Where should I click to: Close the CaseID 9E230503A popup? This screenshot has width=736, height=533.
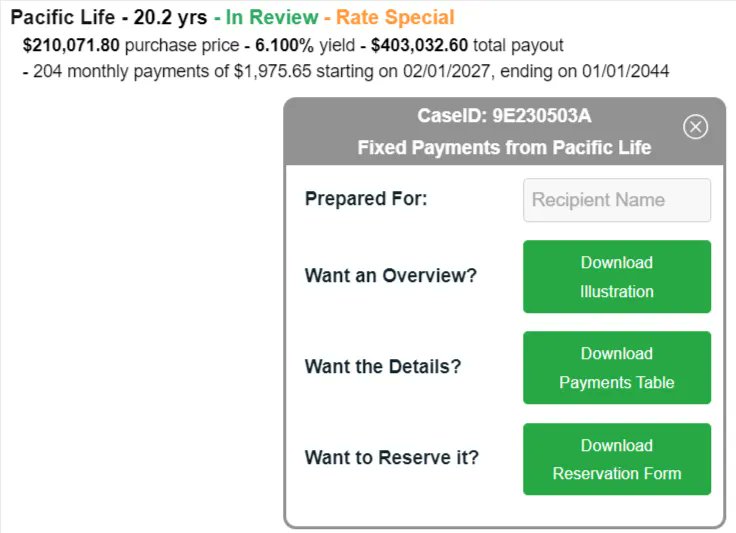695,127
